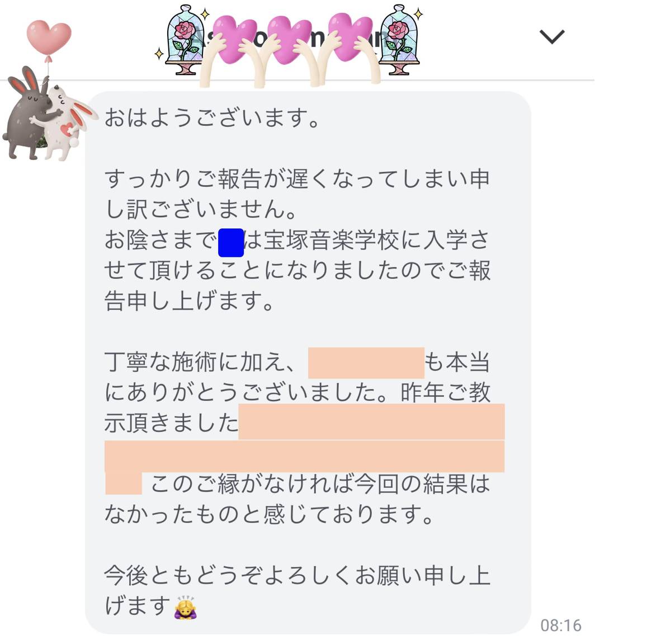Select the large peach redacted block
This screenshot has height=644, width=671.
(305, 438)
